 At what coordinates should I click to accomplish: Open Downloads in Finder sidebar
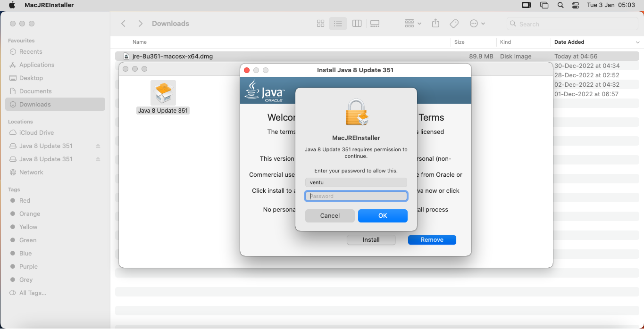point(55,104)
